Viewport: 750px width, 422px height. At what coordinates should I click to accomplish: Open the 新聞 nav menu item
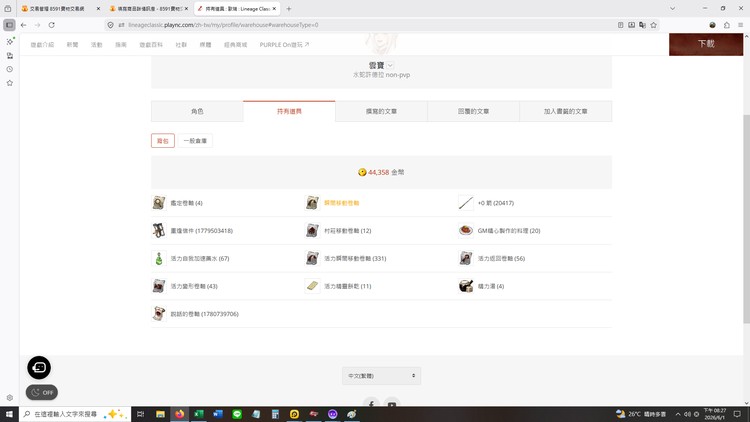click(72, 44)
